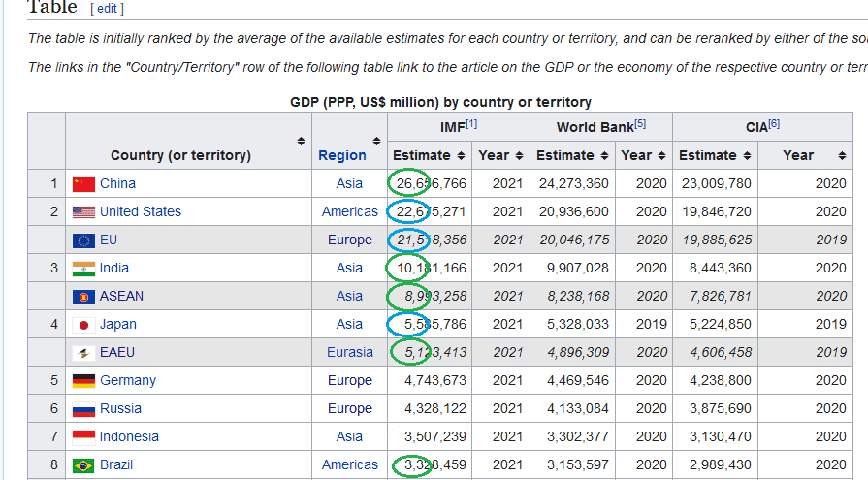This screenshot has height=480, width=868.
Task: Select Brazil IMF estimate 3,328,459
Action: 435,464
